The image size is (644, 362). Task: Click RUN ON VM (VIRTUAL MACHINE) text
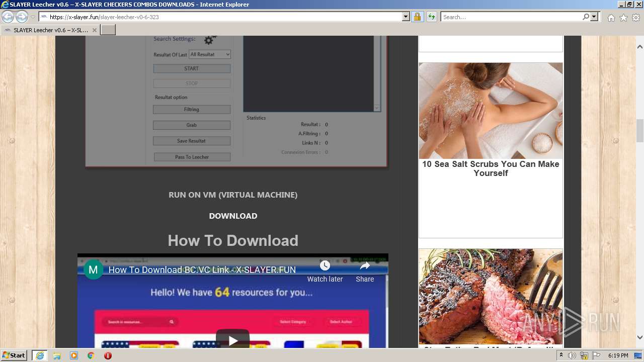click(x=233, y=195)
